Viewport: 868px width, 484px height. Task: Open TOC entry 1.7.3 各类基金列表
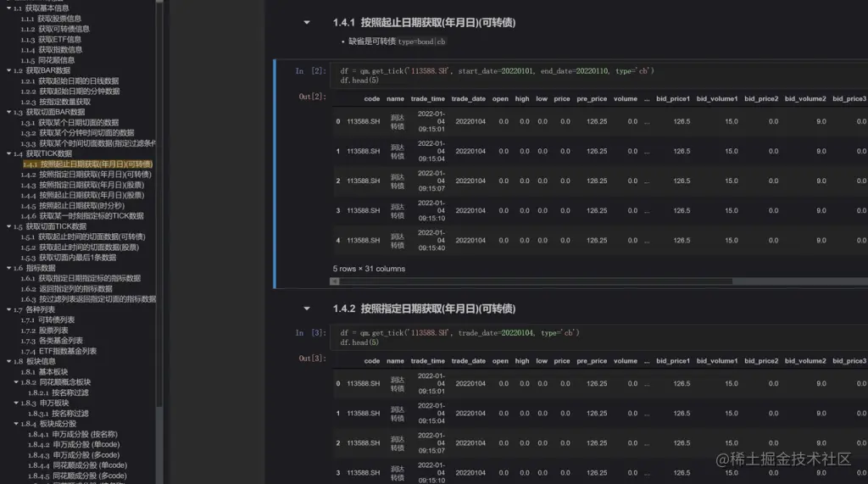tap(52, 341)
